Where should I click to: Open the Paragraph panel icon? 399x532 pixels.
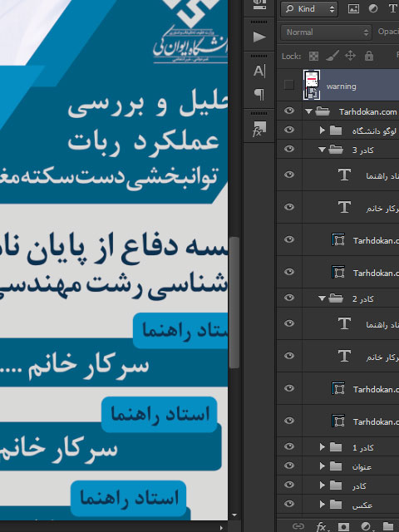click(259, 94)
